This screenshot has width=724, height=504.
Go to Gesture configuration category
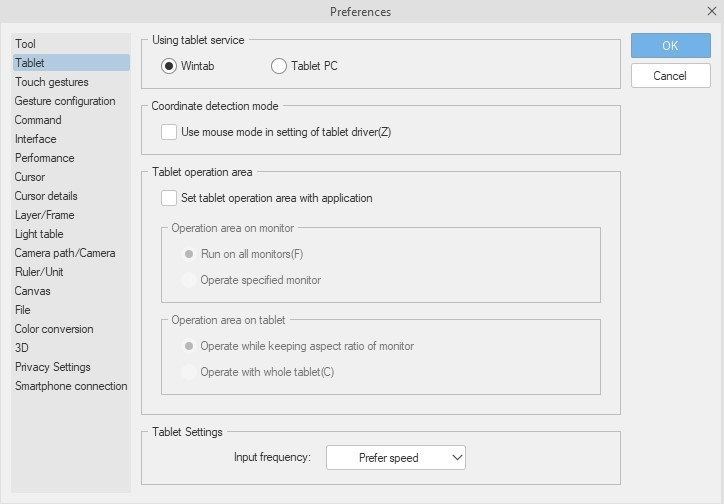[x=65, y=101]
